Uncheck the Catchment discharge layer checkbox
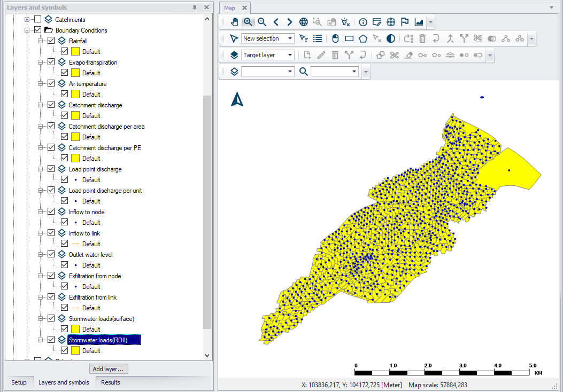The height and width of the screenshot is (392, 563). coord(51,105)
